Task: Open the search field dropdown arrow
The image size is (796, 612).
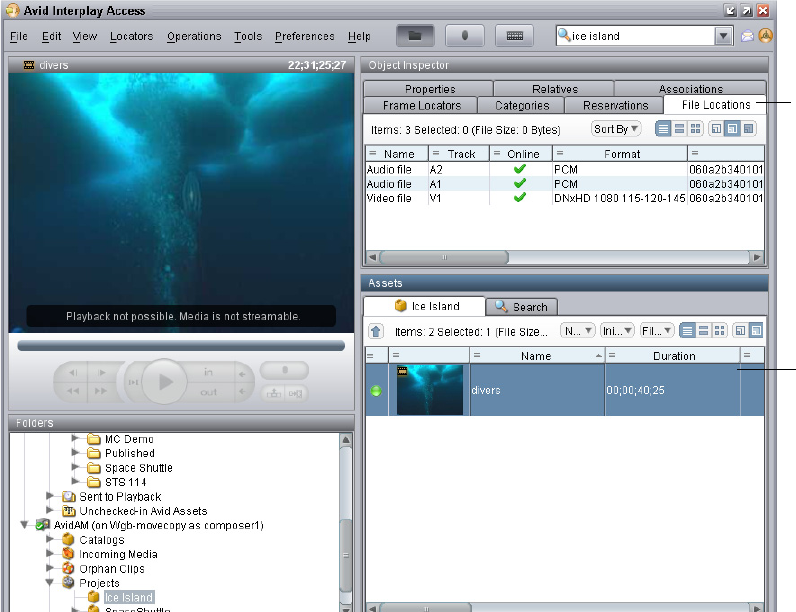Action: (x=724, y=36)
